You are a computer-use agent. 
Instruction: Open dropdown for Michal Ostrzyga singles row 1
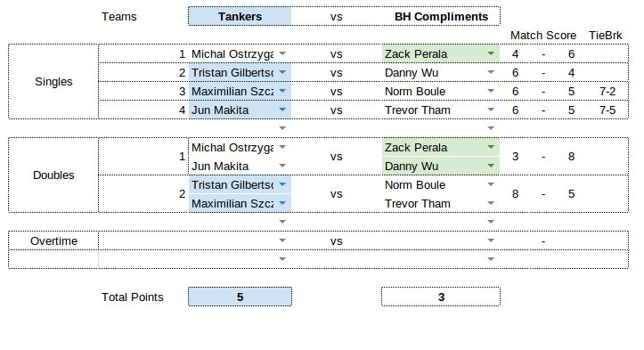click(x=282, y=53)
